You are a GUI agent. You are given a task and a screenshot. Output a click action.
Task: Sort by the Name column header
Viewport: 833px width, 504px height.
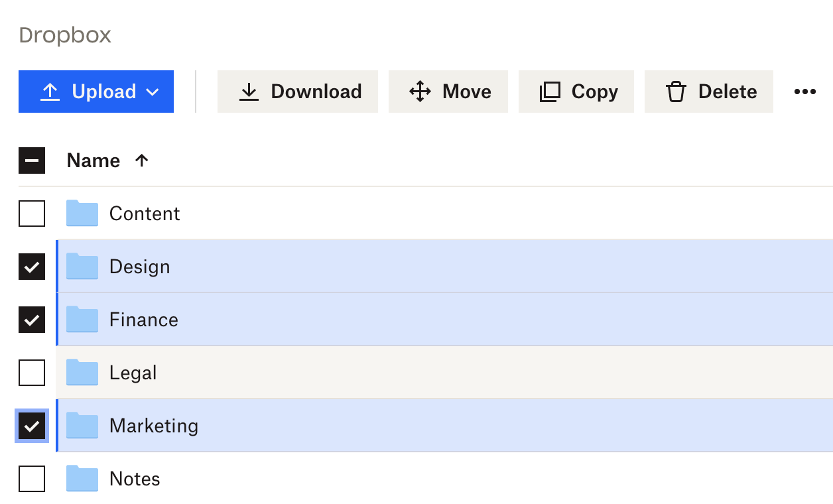coord(94,160)
